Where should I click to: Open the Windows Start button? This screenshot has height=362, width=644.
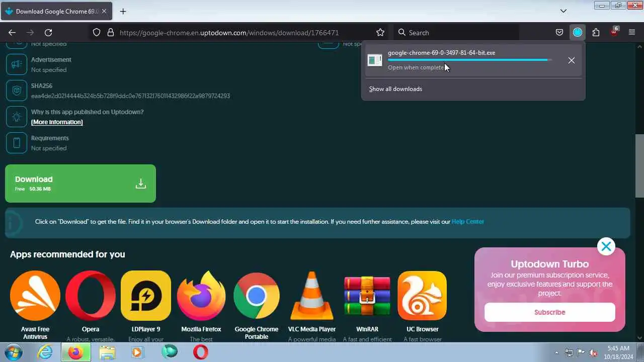pos(14,352)
